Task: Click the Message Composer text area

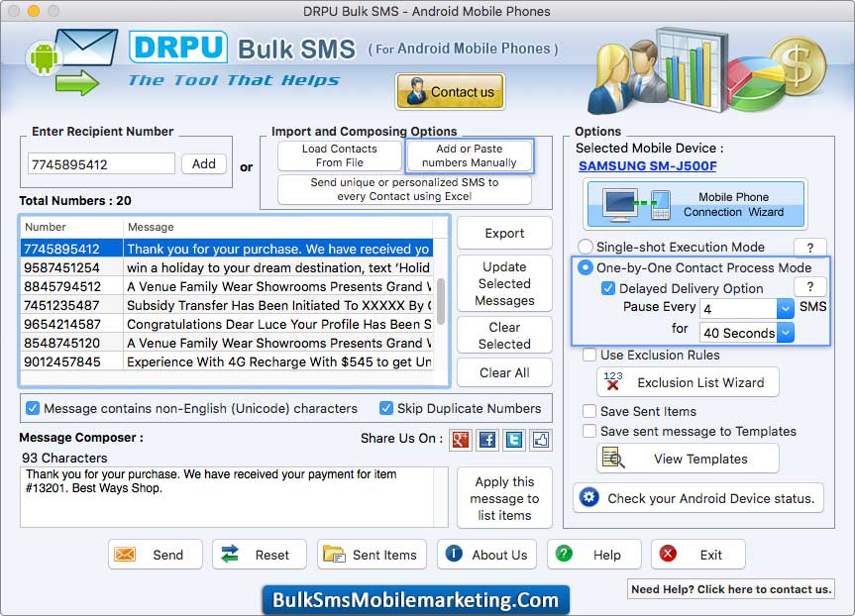Action: pos(234,496)
